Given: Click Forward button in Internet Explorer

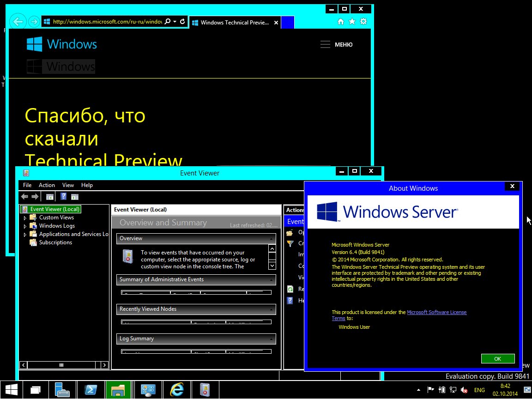Looking at the screenshot, I should [34, 22].
